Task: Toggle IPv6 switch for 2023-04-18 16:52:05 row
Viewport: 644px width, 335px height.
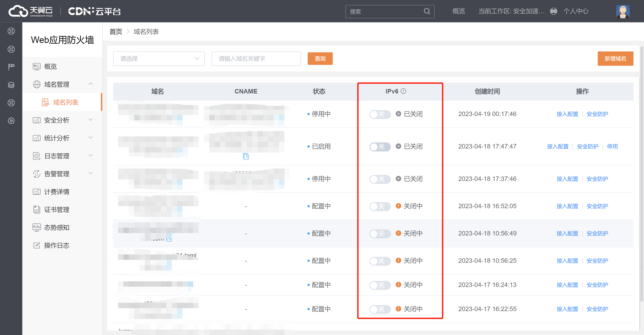Action: click(380, 206)
